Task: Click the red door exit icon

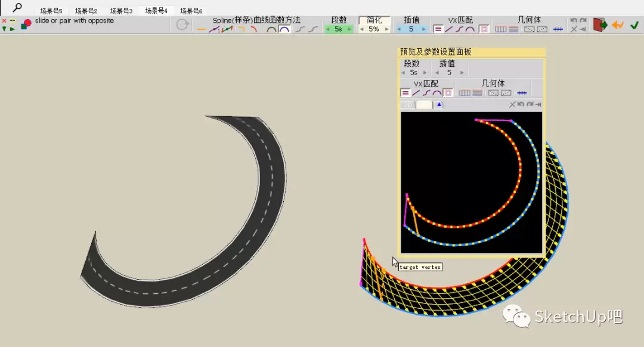Action: pyautogui.click(x=600, y=24)
